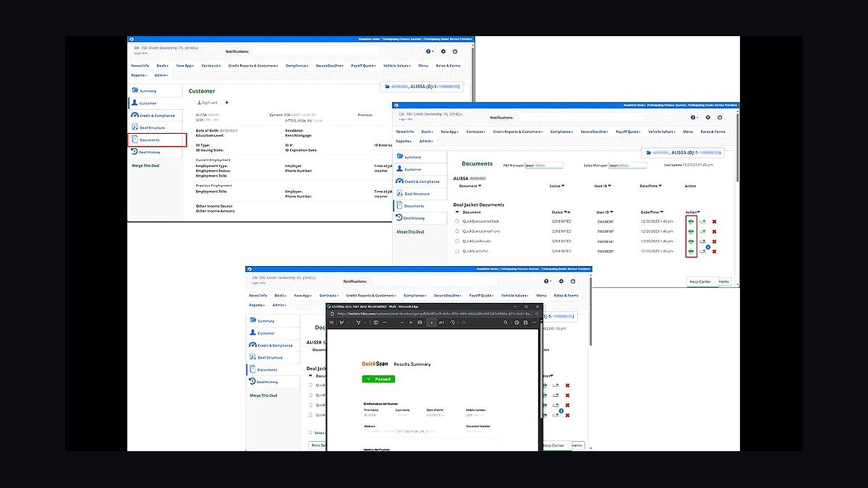Click the Sales Manager field on the Documents page
Viewport: 868px width, 488px height.
(627, 165)
